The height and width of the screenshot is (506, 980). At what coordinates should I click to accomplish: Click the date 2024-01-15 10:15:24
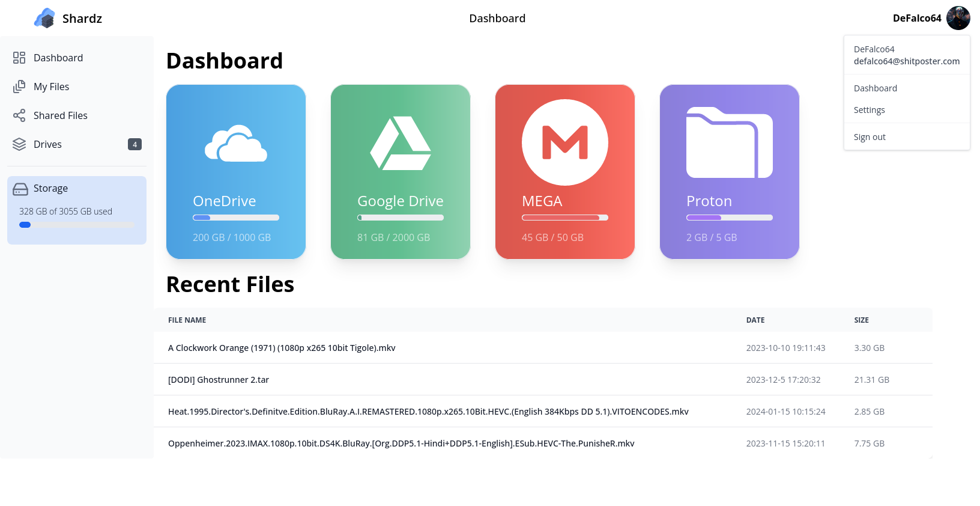coord(786,412)
